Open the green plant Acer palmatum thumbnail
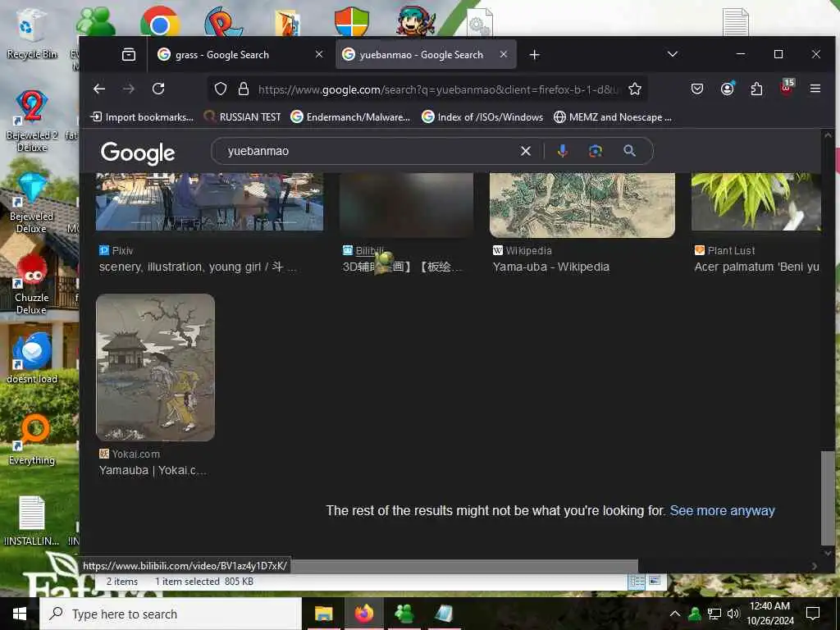 [x=756, y=202]
